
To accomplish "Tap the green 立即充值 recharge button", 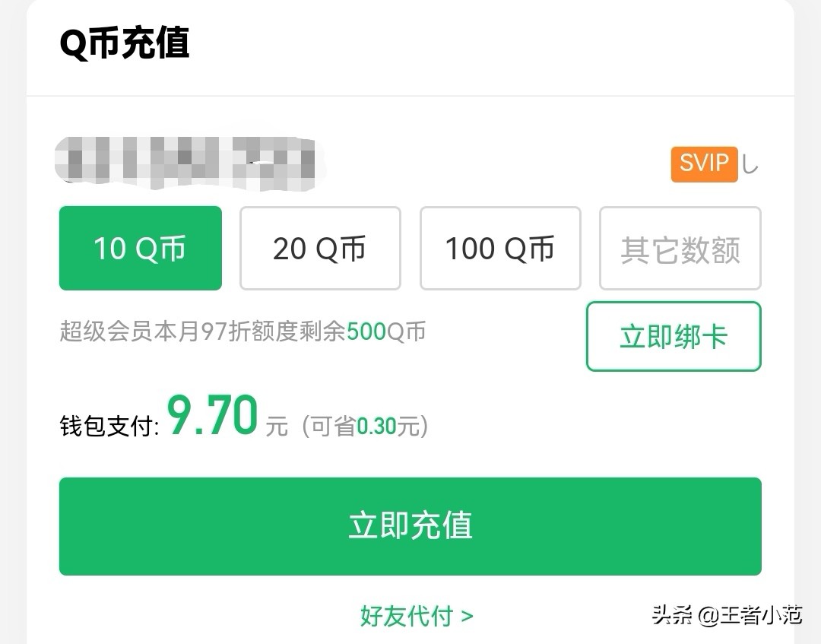I will click(x=410, y=526).
